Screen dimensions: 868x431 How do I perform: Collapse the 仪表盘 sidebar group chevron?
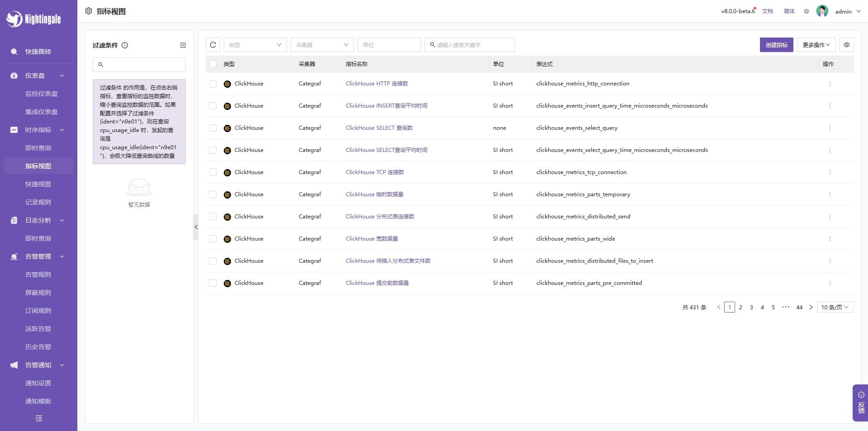click(x=62, y=76)
